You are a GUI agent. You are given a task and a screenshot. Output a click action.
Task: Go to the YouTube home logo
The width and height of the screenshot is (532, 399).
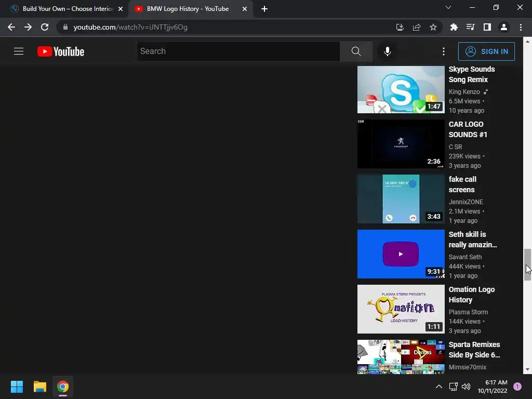(61, 51)
